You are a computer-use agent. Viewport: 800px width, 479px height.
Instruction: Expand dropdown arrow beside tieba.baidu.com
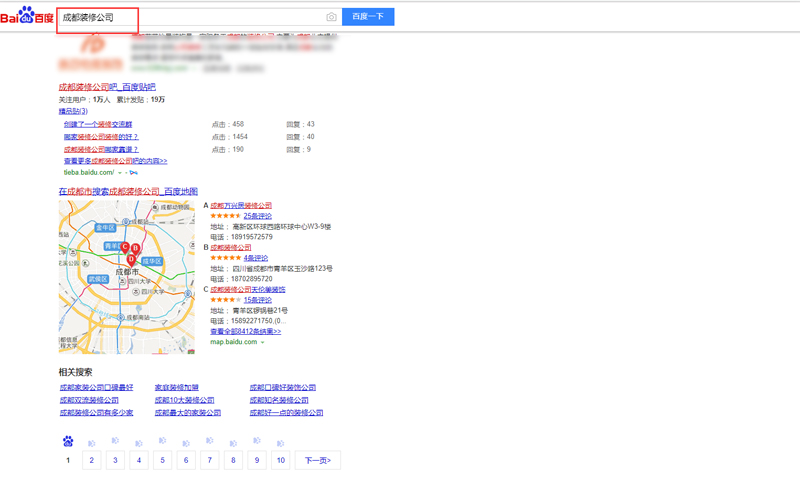(x=120, y=172)
